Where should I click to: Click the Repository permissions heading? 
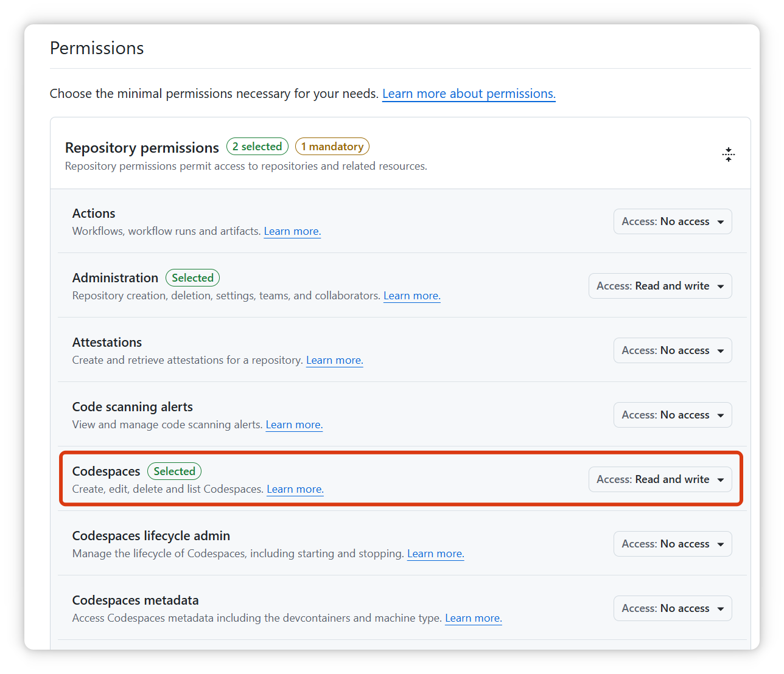point(142,148)
